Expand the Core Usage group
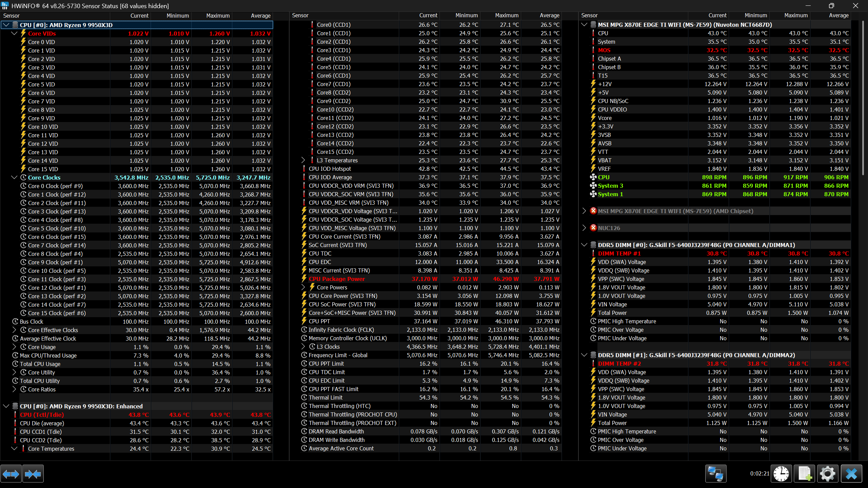This screenshot has width=868, height=488. point(14,347)
